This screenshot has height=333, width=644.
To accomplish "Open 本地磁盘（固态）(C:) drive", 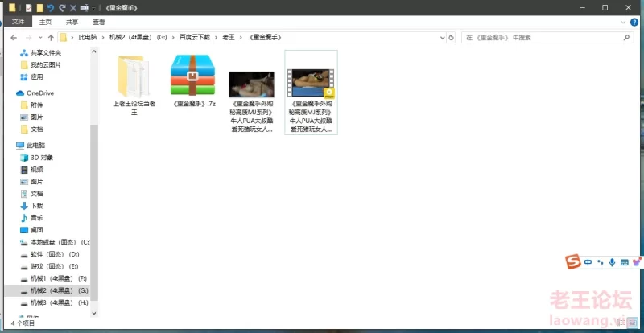I will [x=54, y=242].
